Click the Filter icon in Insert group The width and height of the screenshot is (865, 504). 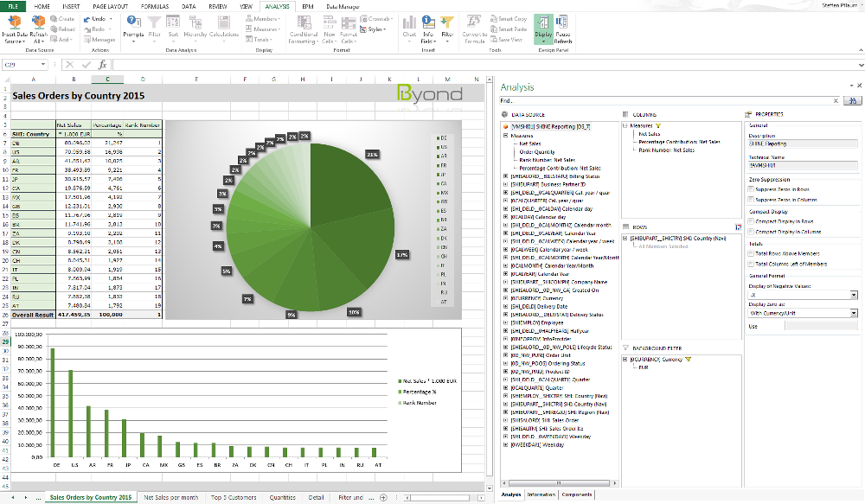[x=447, y=22]
